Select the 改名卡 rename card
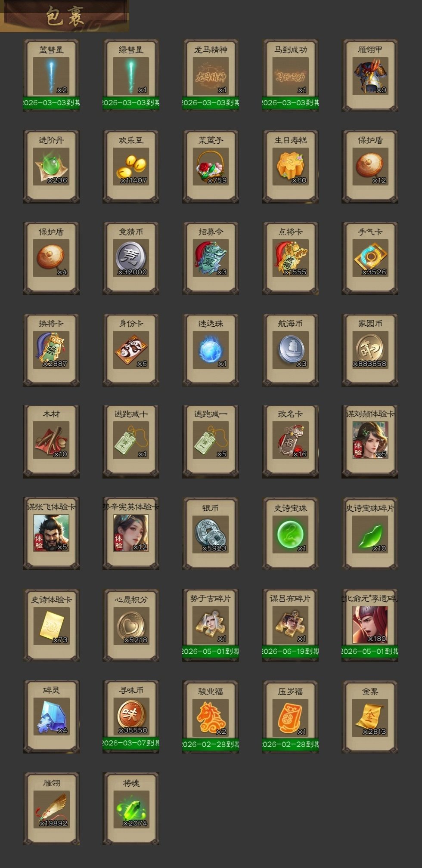The width and height of the screenshot is (422, 868). click(x=290, y=442)
